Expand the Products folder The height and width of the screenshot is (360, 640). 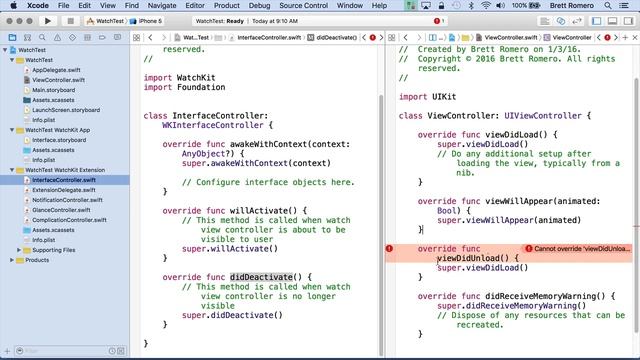pyautogui.click(x=12, y=260)
